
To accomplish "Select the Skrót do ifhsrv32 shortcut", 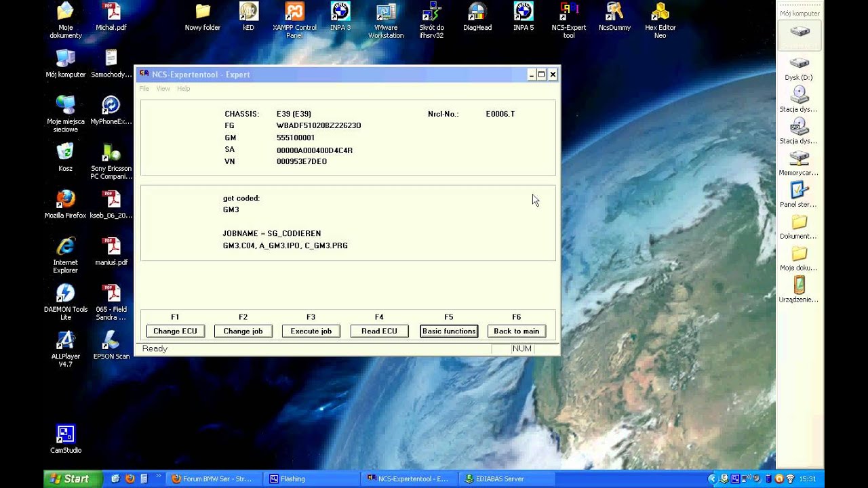I will 431,20.
